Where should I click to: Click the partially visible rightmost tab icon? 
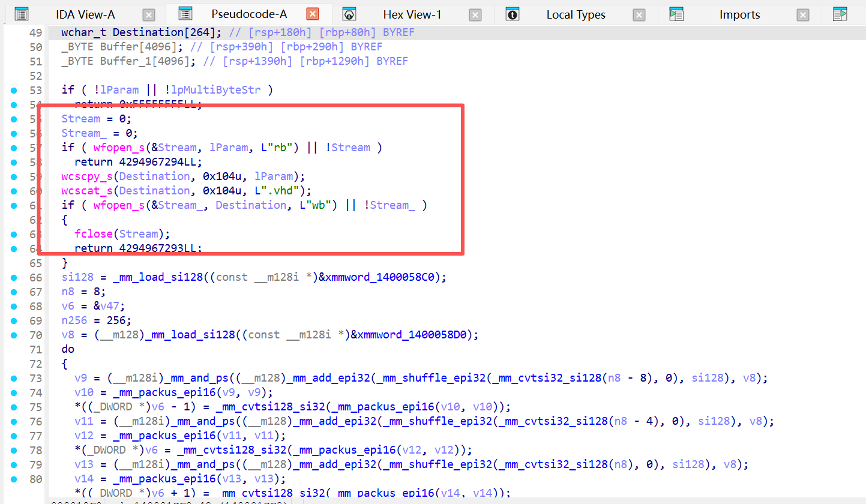pos(840,14)
